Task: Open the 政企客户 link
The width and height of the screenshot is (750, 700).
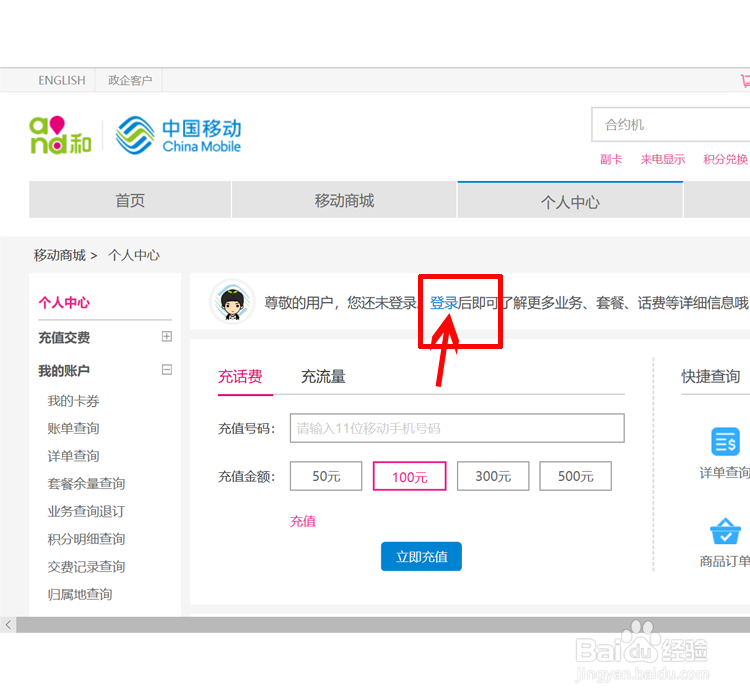Action: click(x=130, y=80)
